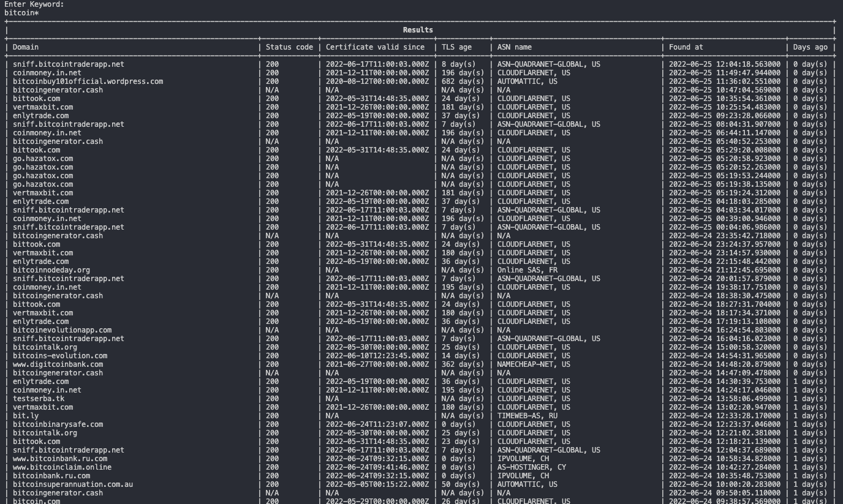
Task: Select the testserba.tk domain entry
Action: [x=43, y=398]
